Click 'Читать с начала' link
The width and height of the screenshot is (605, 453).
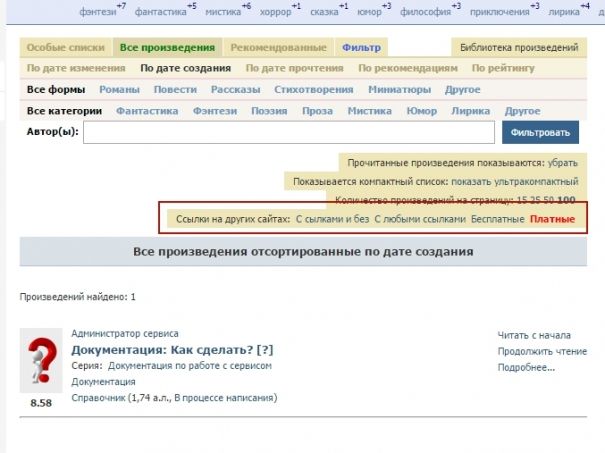(x=534, y=336)
